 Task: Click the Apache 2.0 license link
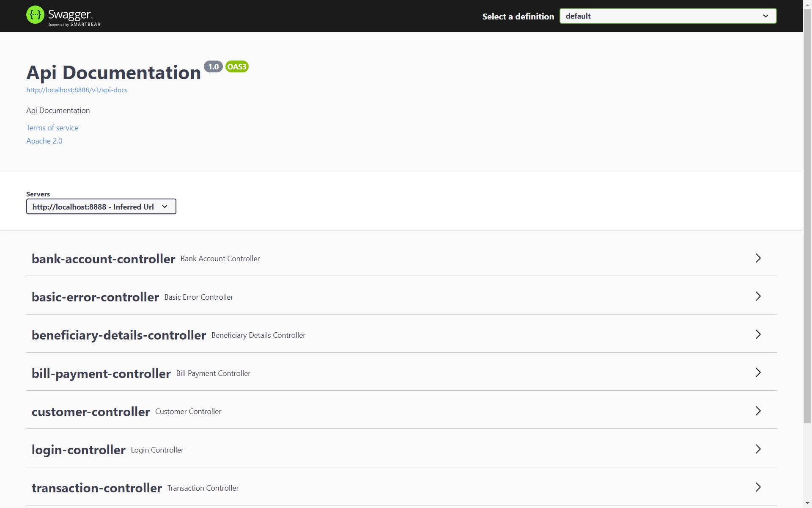point(44,141)
